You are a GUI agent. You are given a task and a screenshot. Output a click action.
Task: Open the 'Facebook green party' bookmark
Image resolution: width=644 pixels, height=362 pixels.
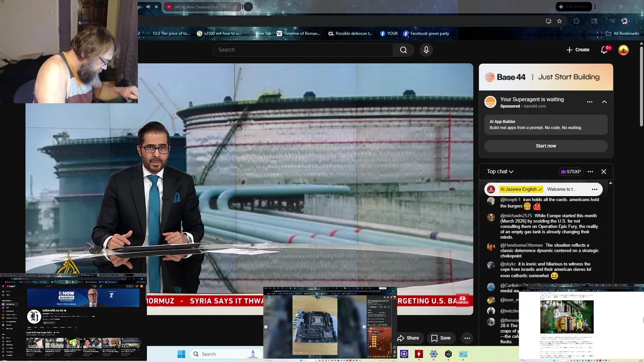[x=426, y=34]
